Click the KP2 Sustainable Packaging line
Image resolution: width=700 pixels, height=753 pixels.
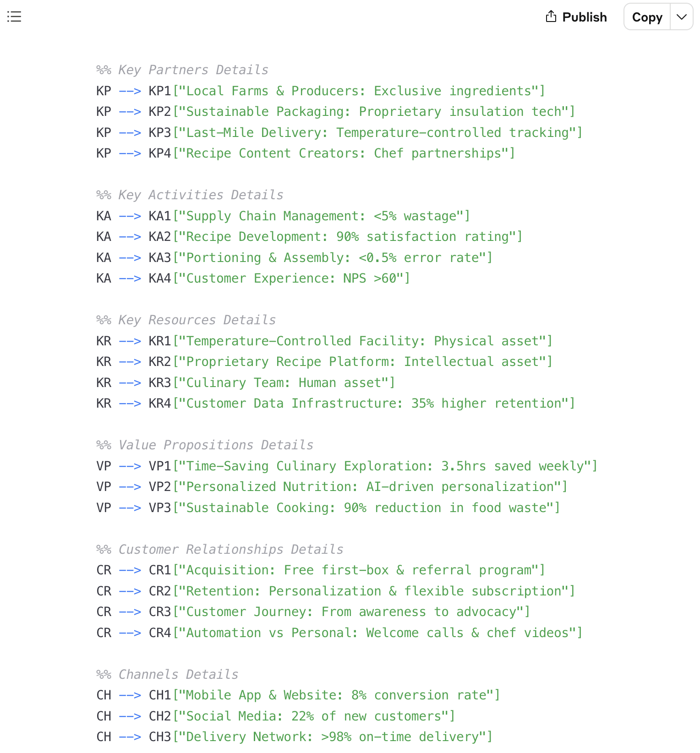tap(335, 111)
